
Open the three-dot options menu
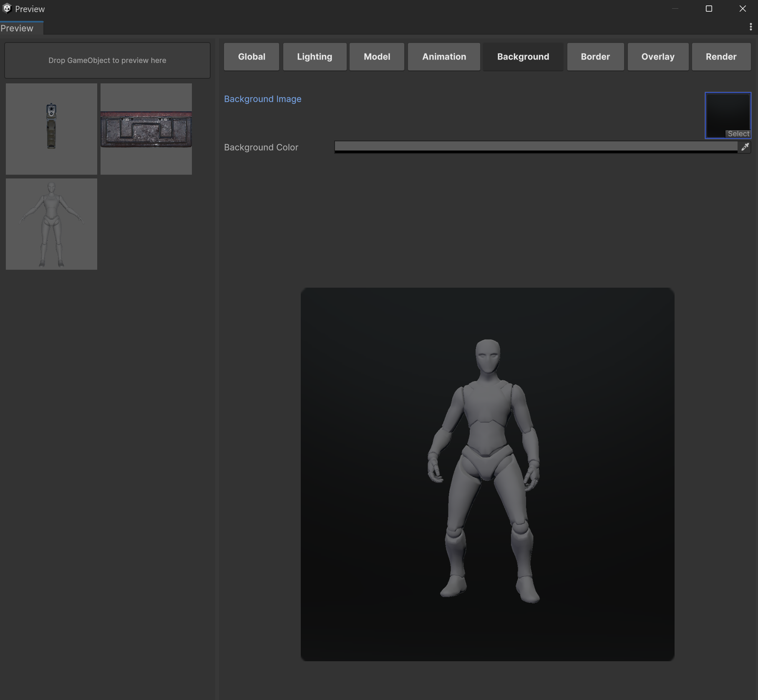coord(750,27)
